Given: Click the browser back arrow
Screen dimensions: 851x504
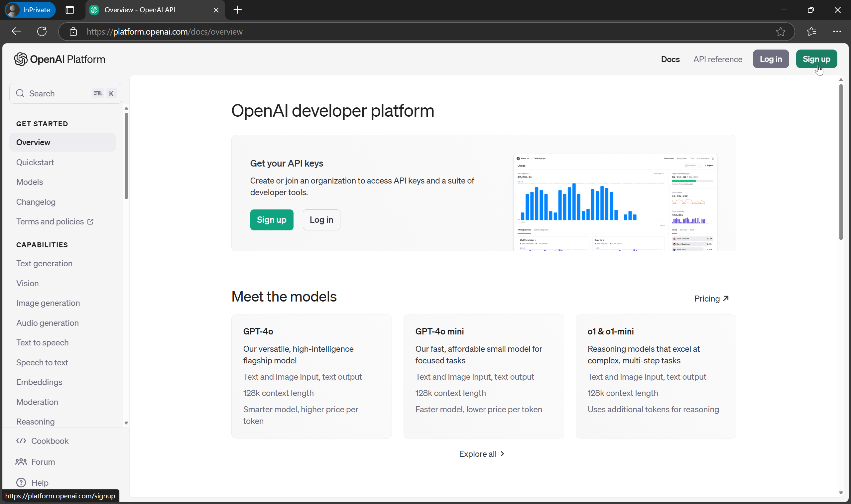Looking at the screenshot, I should coord(16,31).
